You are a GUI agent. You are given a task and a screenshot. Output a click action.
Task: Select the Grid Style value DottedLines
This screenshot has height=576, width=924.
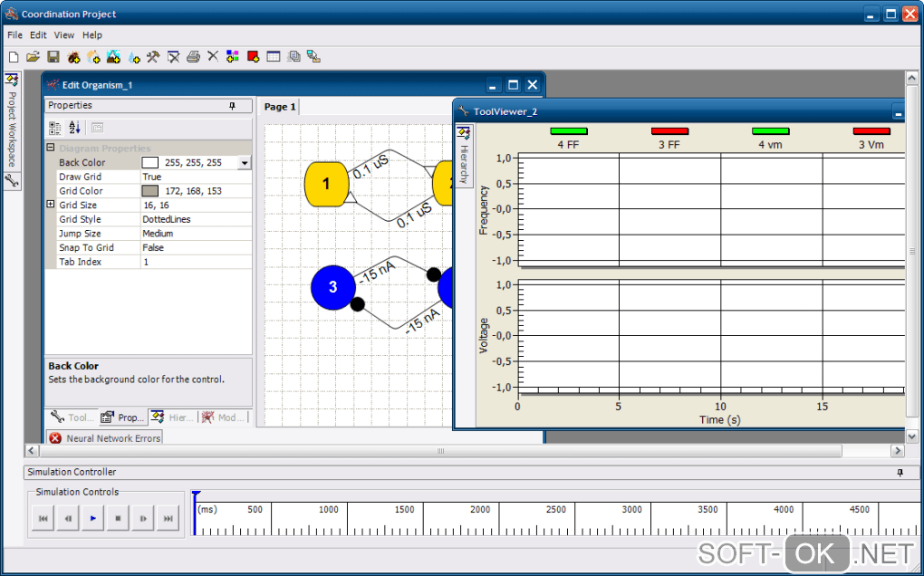click(x=167, y=219)
